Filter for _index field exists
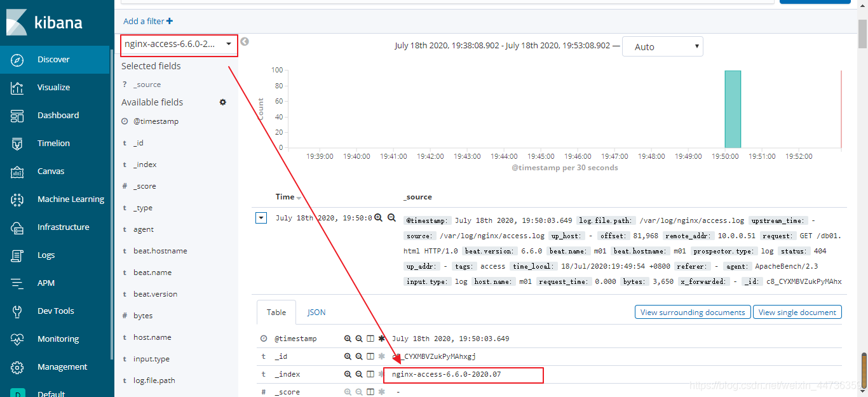The image size is (868, 397). [x=382, y=374]
